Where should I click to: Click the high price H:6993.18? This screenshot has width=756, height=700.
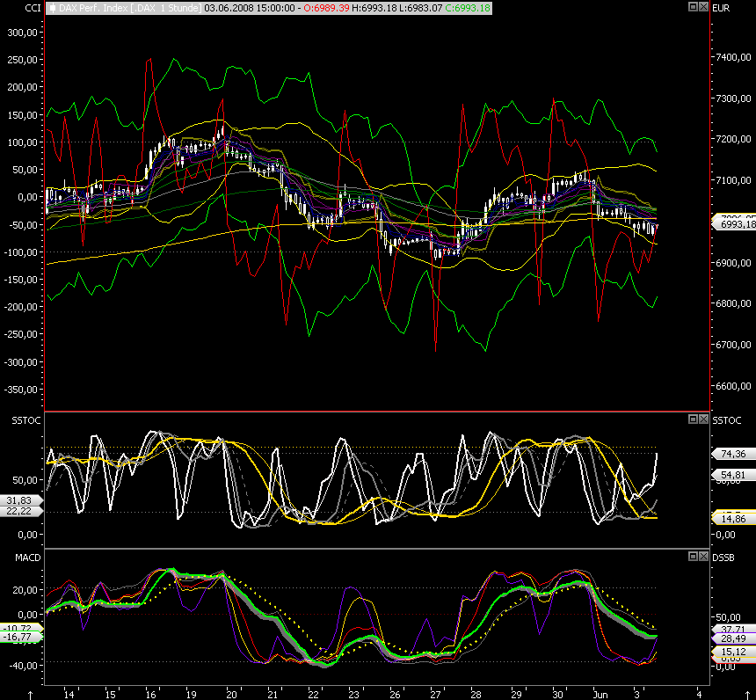(x=374, y=8)
